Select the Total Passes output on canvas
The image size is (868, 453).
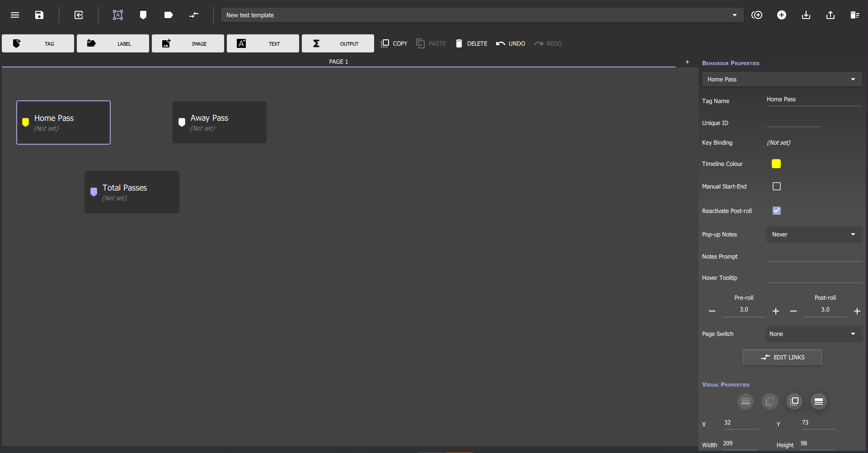(132, 192)
